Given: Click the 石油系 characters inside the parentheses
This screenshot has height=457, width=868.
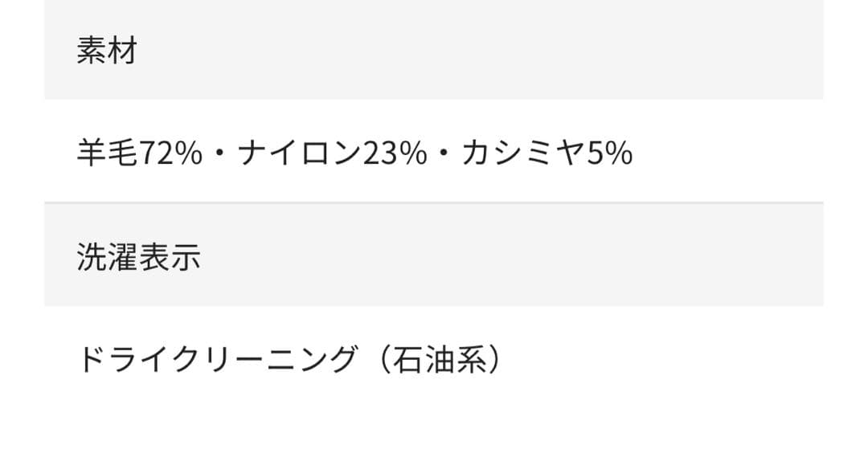Looking at the screenshot, I should click(442, 360).
